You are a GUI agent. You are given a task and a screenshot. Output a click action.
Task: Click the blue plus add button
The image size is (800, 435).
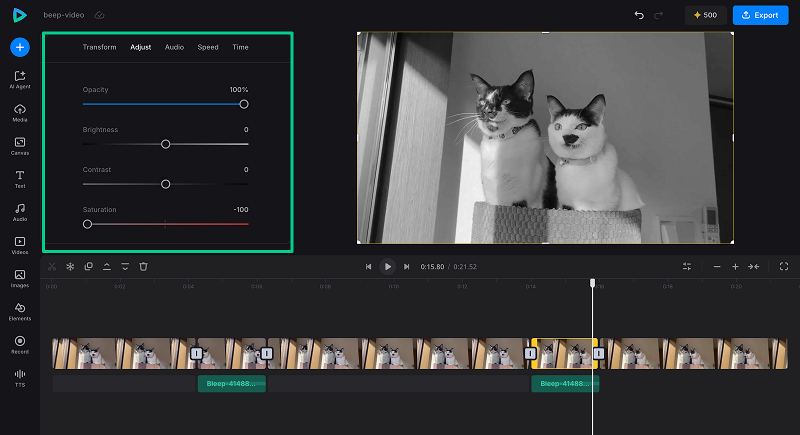pyautogui.click(x=20, y=47)
